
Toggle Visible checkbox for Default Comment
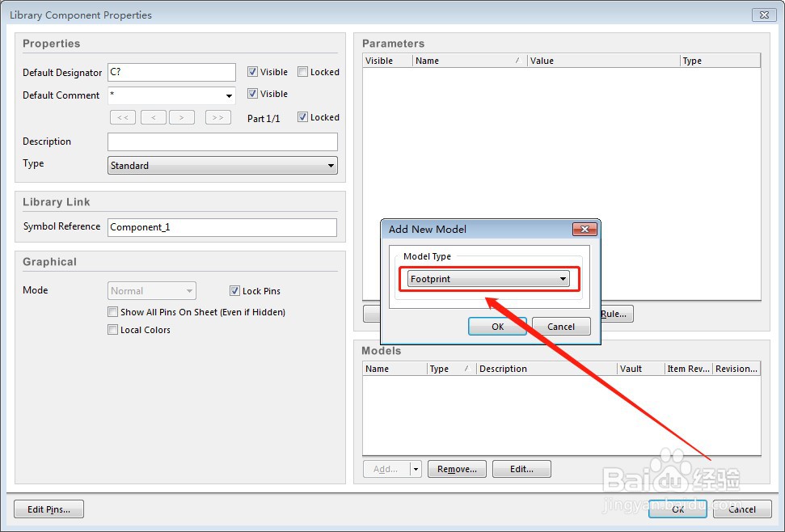click(x=253, y=94)
